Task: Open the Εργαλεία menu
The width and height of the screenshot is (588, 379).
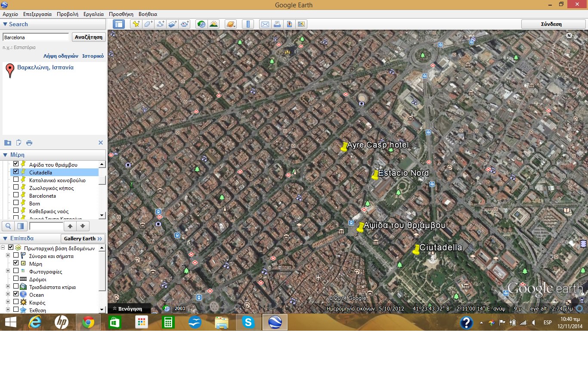Action: tap(94, 14)
